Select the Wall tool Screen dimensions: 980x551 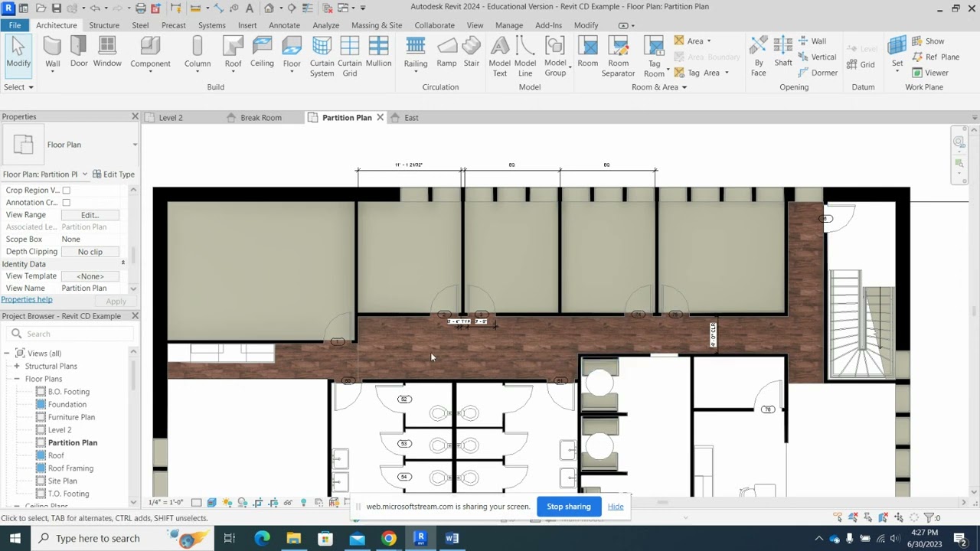tap(52, 53)
